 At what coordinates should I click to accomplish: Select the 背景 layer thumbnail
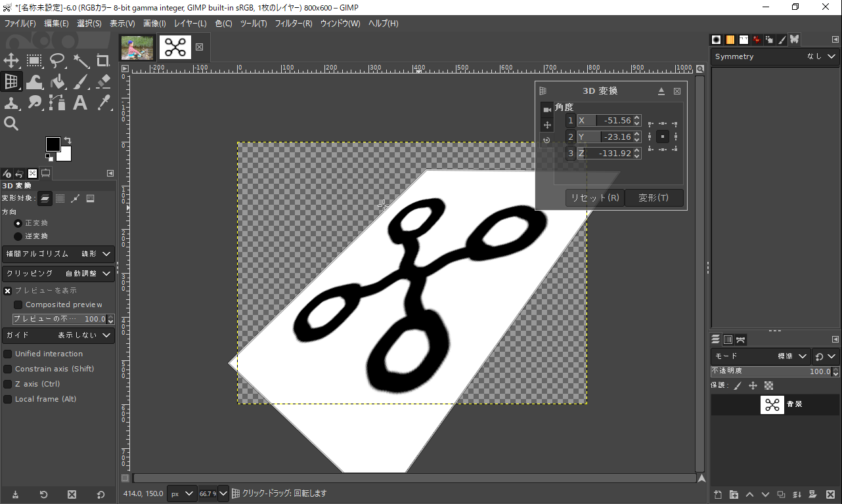[772, 404]
